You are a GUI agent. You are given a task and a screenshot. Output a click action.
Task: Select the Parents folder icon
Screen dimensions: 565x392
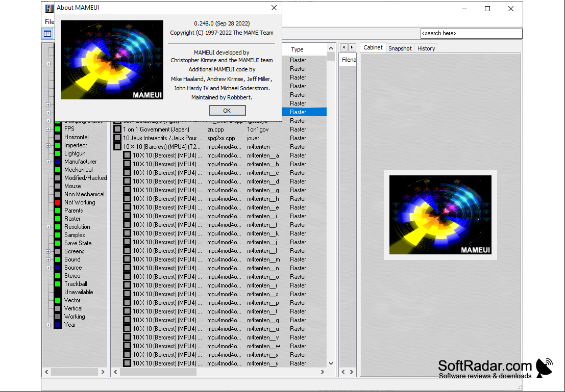(58, 211)
